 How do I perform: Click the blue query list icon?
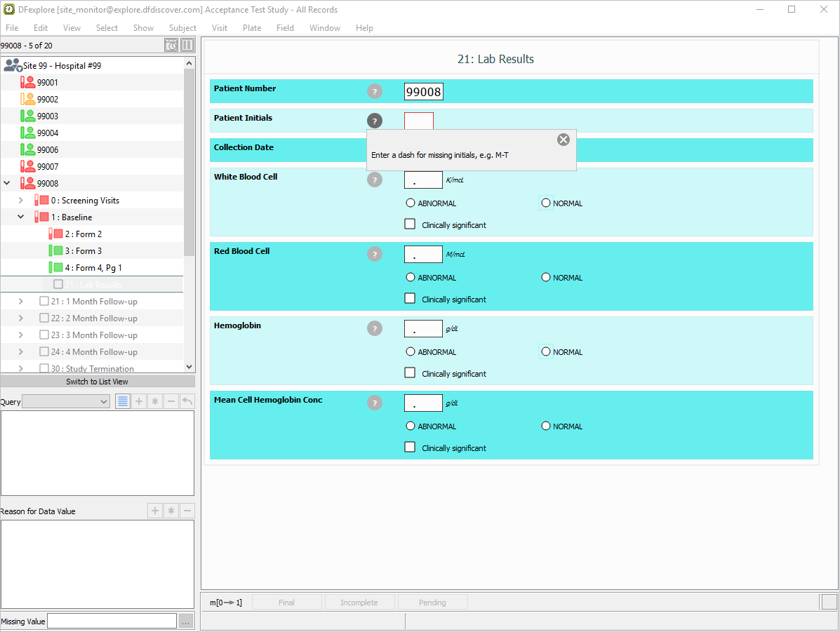click(123, 401)
